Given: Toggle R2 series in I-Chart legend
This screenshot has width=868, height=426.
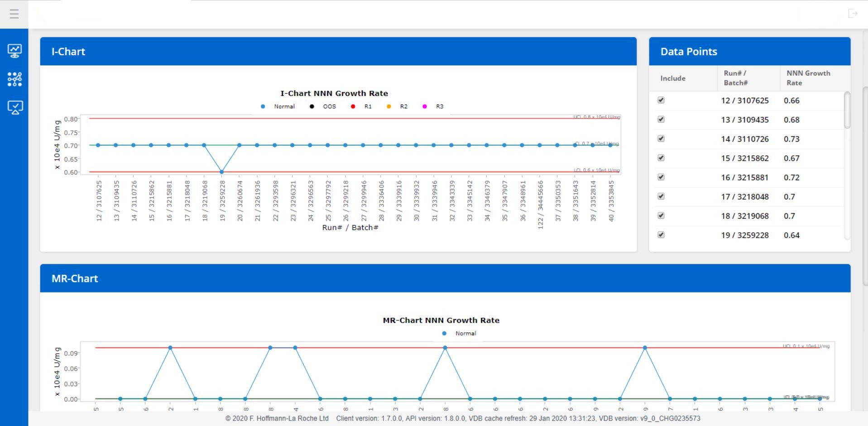Looking at the screenshot, I should pos(397,106).
